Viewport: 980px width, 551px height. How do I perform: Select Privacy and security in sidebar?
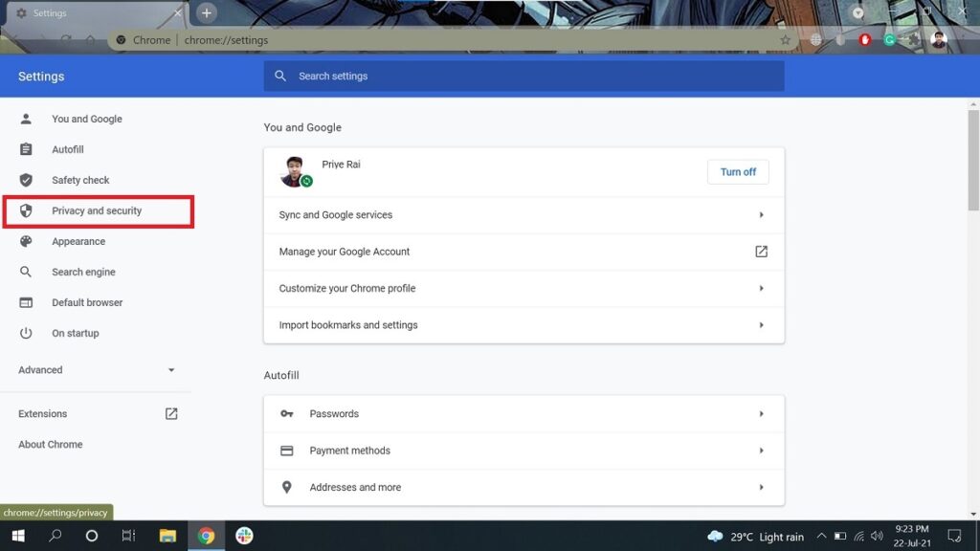click(97, 210)
